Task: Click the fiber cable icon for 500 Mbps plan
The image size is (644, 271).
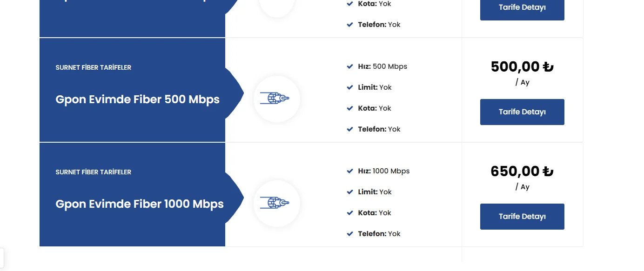Action: point(275,99)
